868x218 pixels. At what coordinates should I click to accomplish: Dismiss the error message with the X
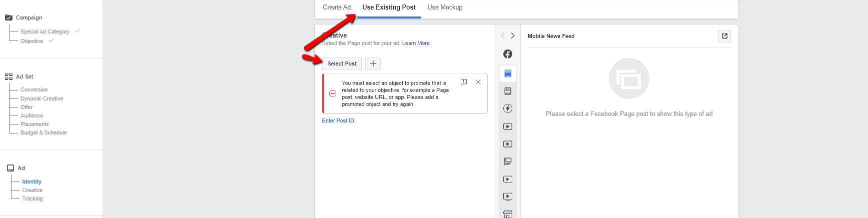click(478, 82)
